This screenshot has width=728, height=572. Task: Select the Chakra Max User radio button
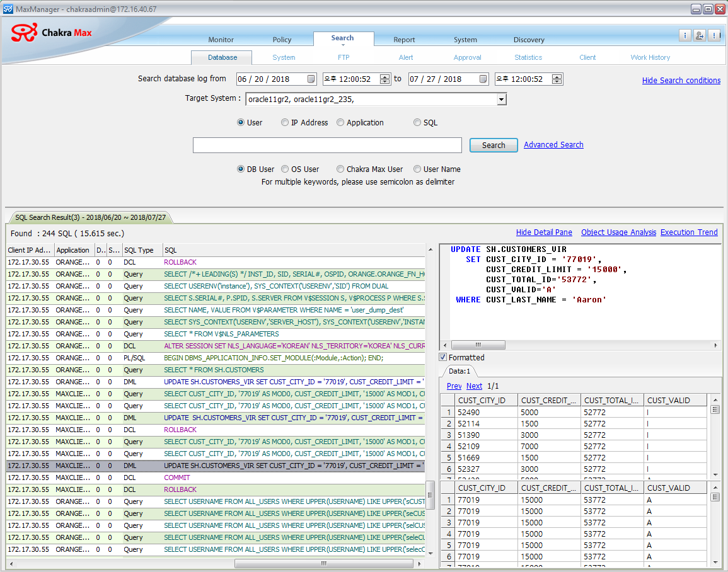[x=340, y=169]
